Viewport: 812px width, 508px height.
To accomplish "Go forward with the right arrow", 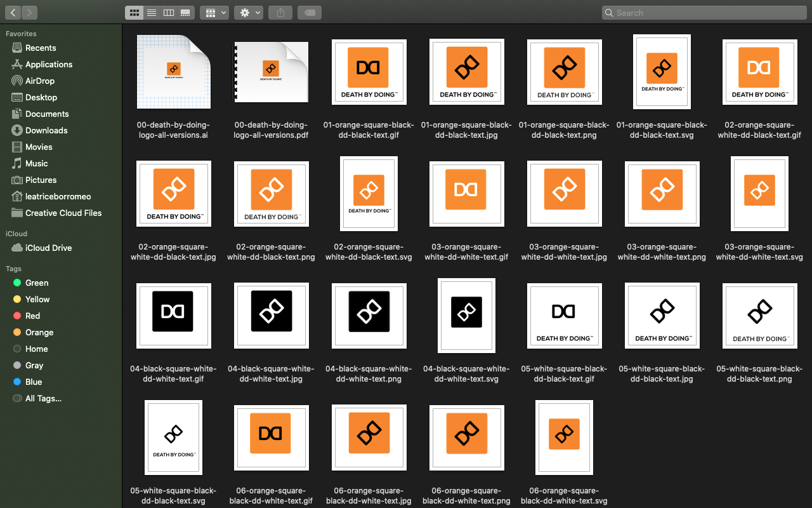I will [29, 13].
